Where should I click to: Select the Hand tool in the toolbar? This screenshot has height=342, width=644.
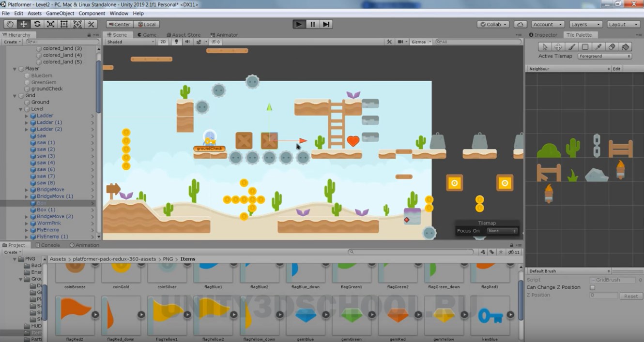(10, 24)
